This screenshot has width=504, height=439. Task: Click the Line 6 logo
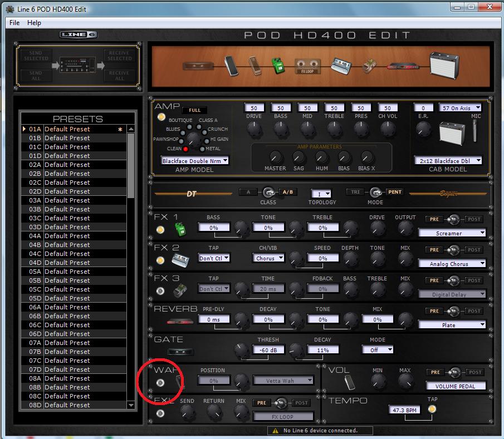point(78,34)
